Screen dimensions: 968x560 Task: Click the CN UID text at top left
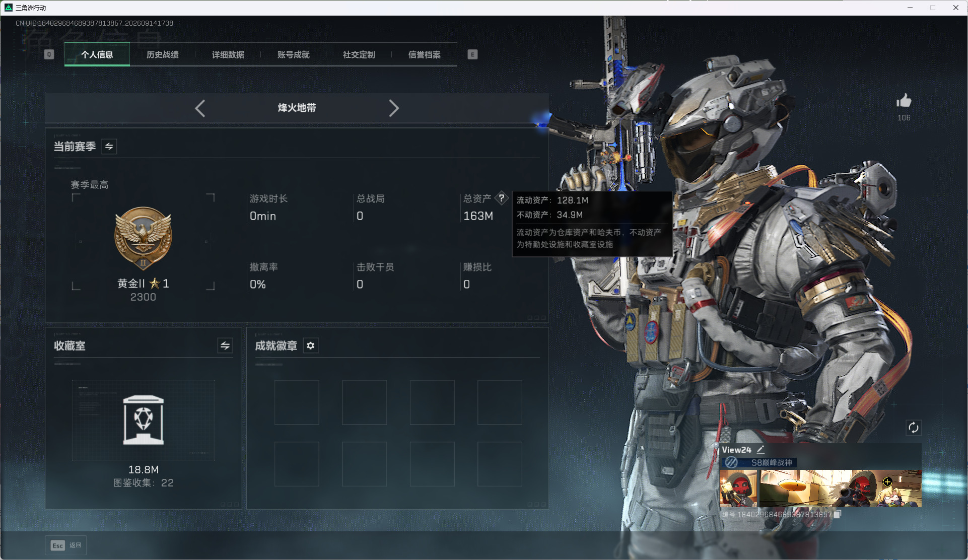pos(94,23)
